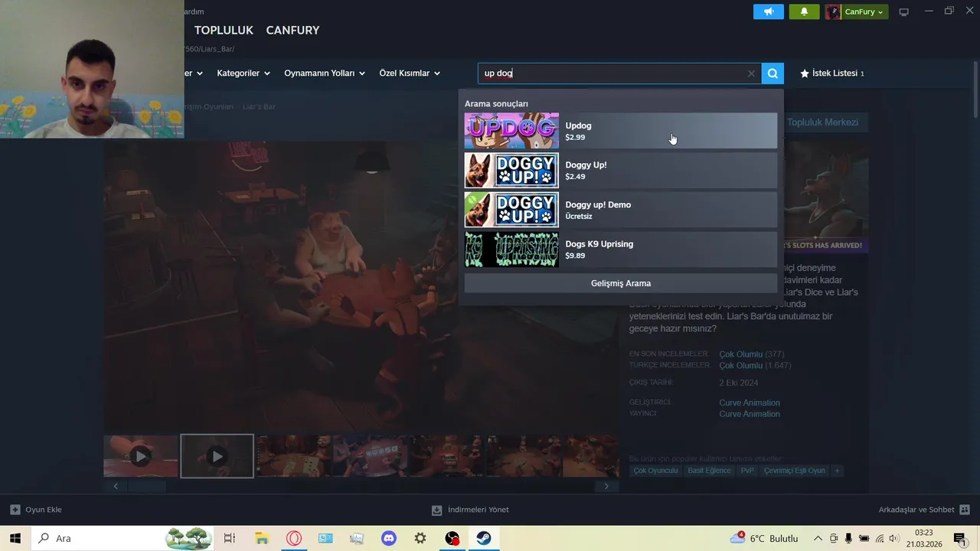Viewport: 980px width, 551px height.
Task: Open the Updog search result
Action: 621,131
